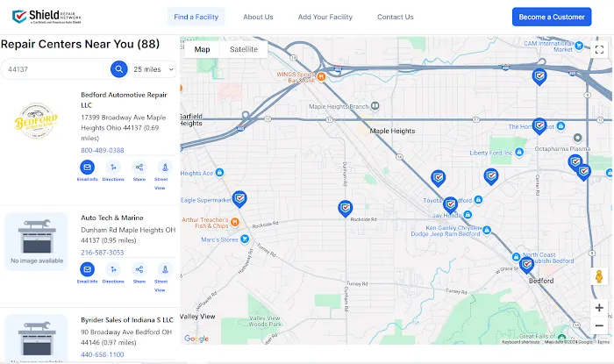
Task: Open Byrider Sales of Indiana S LLC listing
Action: click(127, 320)
